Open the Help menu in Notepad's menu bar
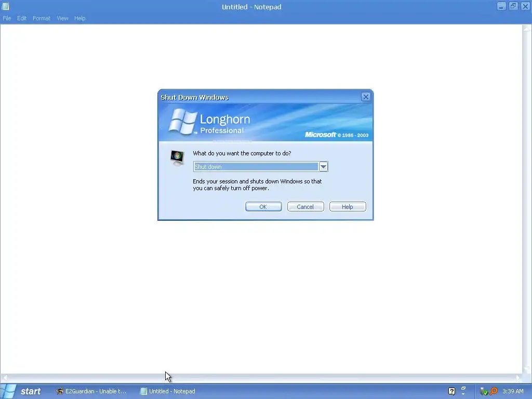This screenshot has width=532, height=399. point(79,18)
